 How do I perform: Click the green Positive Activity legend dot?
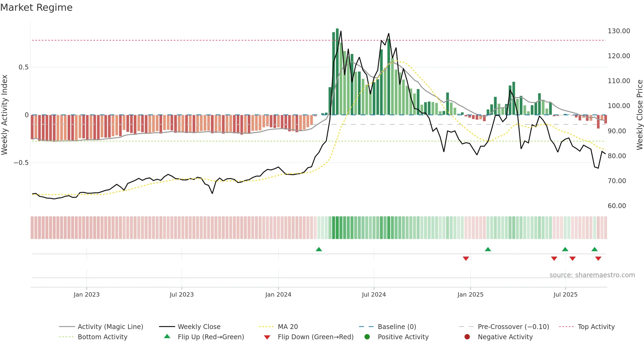pos(367,337)
